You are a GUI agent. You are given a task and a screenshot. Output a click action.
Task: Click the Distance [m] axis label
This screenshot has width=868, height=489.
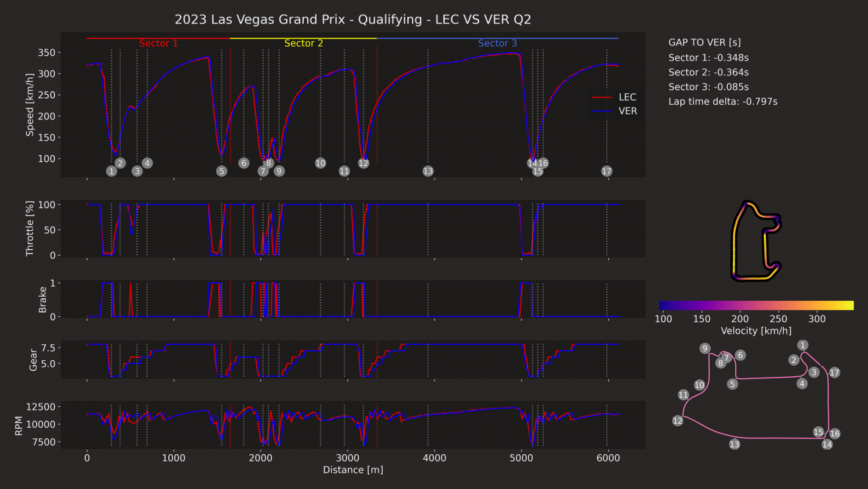pos(353,470)
